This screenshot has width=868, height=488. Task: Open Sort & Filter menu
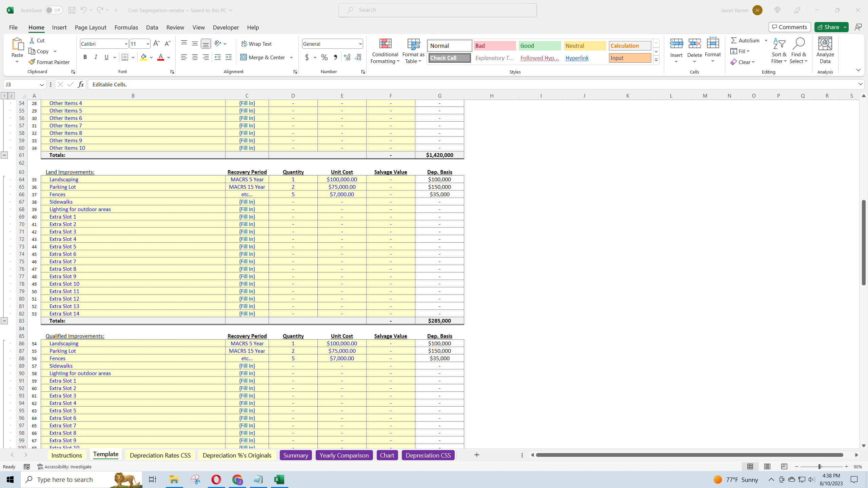point(779,51)
